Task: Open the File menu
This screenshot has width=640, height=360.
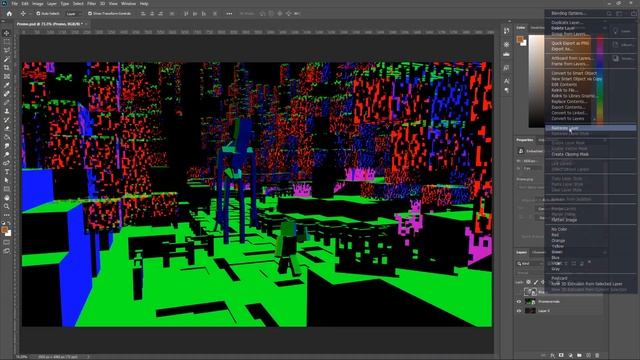Action: click(15, 4)
